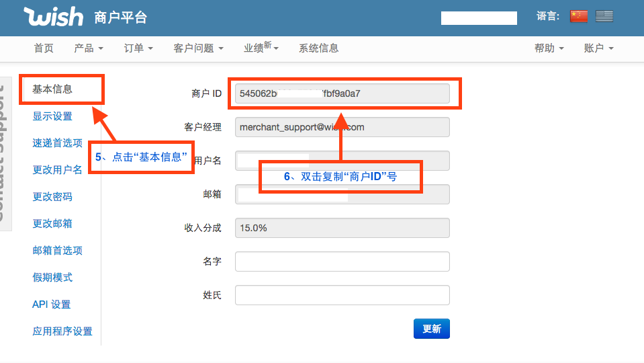
Task: Open API 设置 sidebar link
Action: point(51,305)
